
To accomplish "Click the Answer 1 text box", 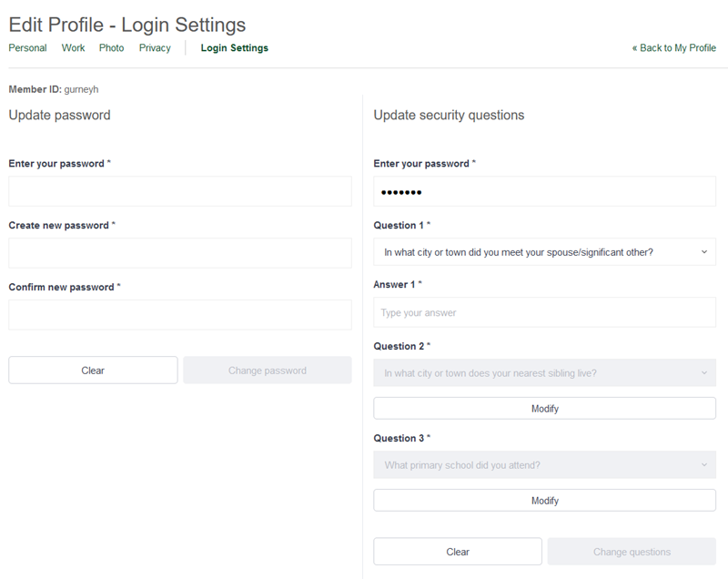I will pyautogui.click(x=544, y=311).
